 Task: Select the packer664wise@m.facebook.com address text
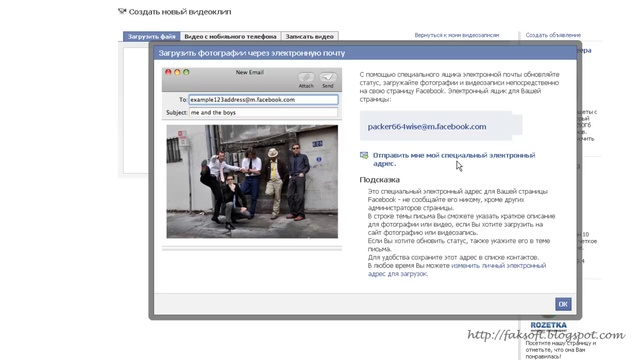coord(427,127)
